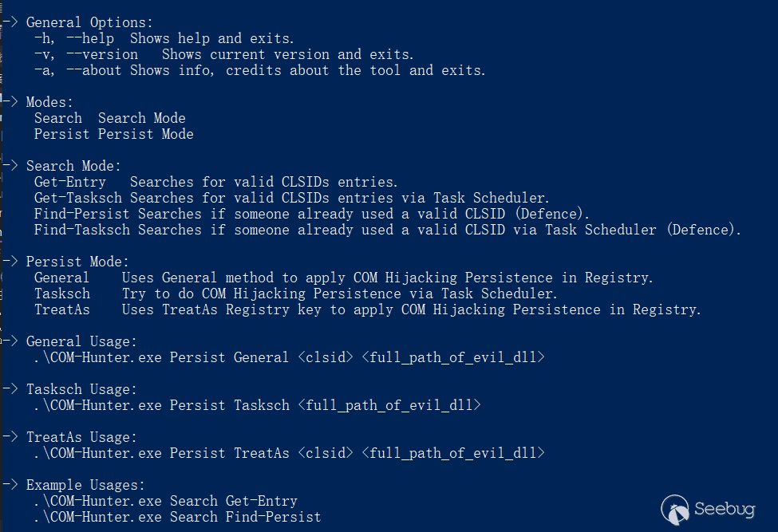Click the 'General Usage:' heading
This screenshot has height=532, width=778.
point(81,341)
